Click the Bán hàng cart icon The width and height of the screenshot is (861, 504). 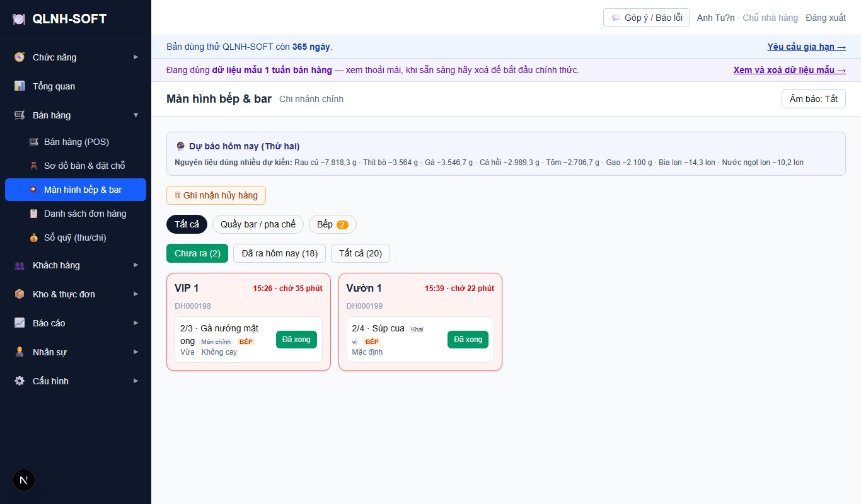point(20,115)
